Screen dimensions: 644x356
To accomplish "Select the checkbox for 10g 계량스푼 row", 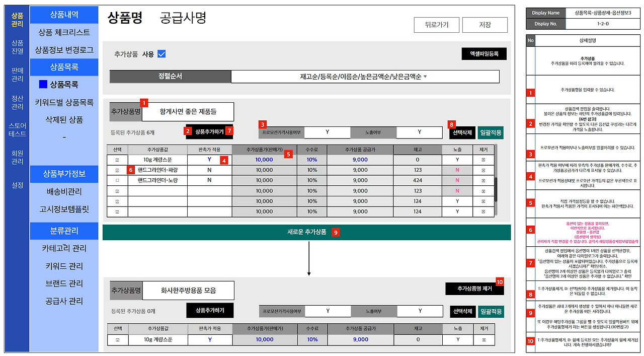I will click(117, 161).
